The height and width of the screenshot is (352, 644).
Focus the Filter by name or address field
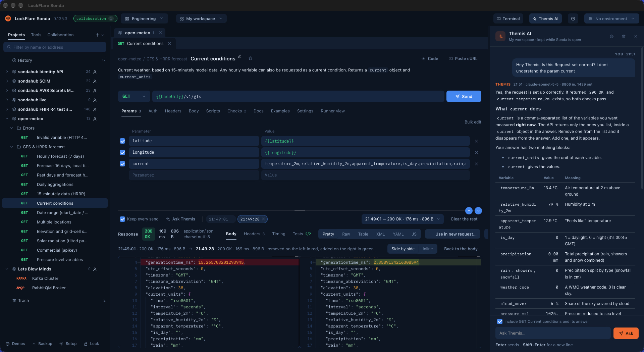(x=55, y=47)
